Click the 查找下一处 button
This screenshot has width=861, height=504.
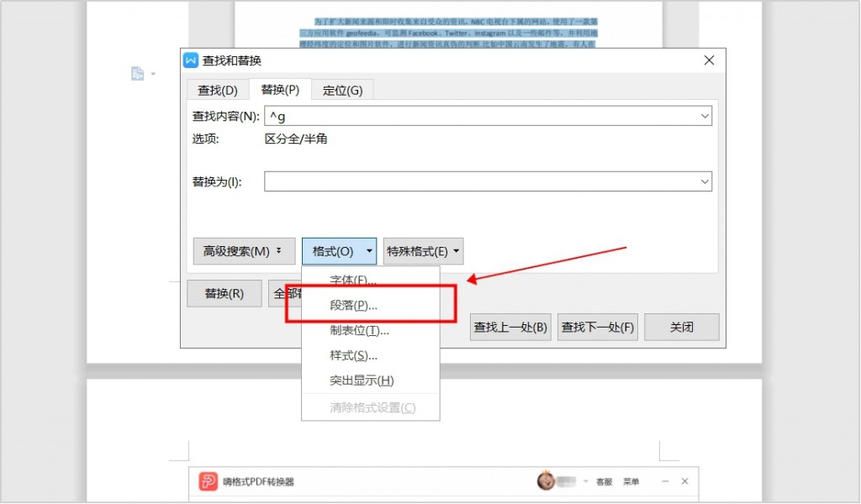(x=598, y=327)
